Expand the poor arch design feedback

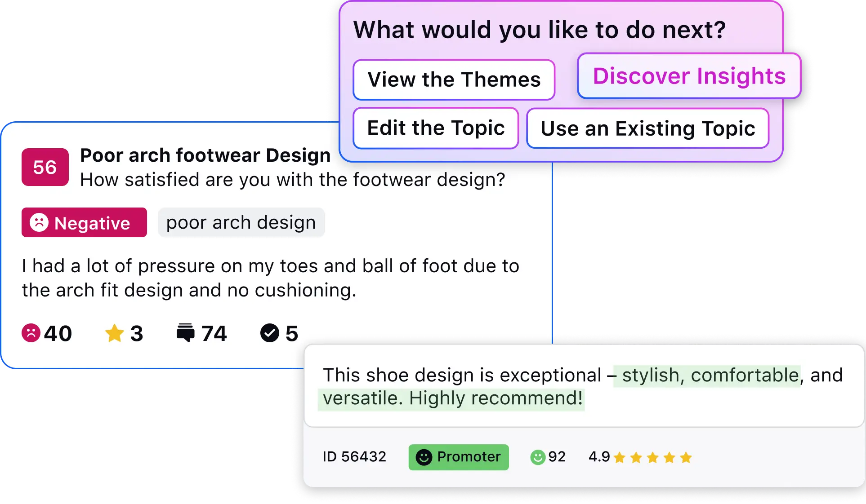(x=240, y=223)
